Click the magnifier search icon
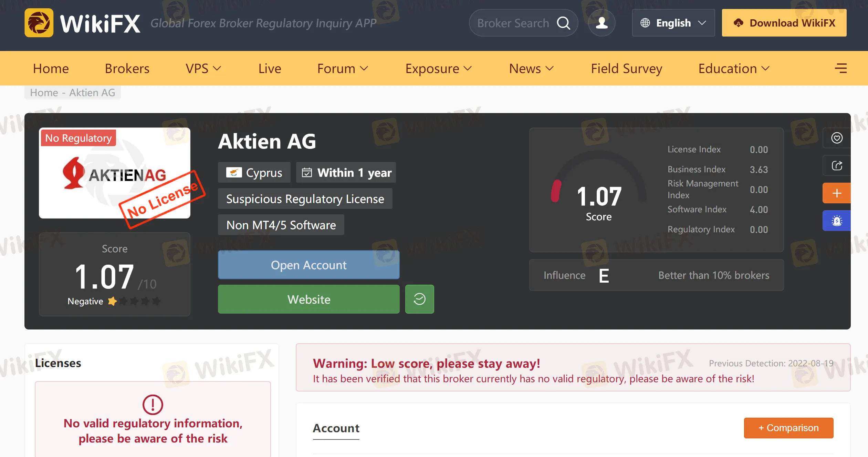The image size is (868, 457). tap(563, 23)
